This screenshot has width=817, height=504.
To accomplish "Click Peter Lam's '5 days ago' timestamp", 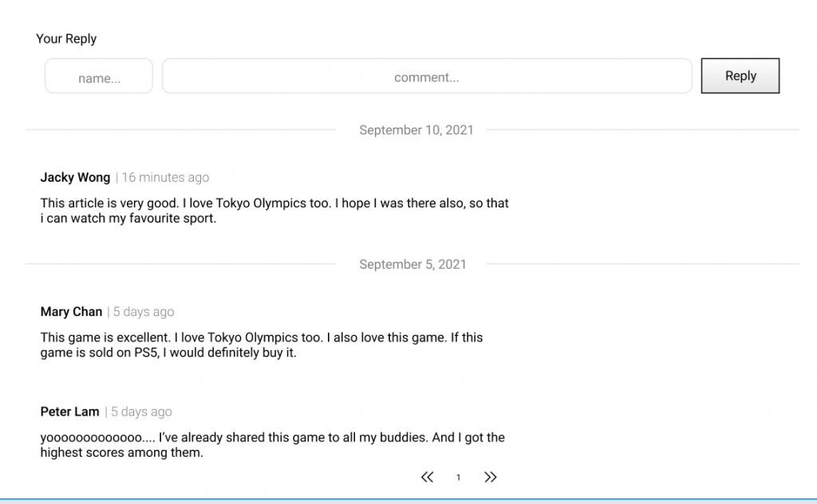I will point(141,411).
